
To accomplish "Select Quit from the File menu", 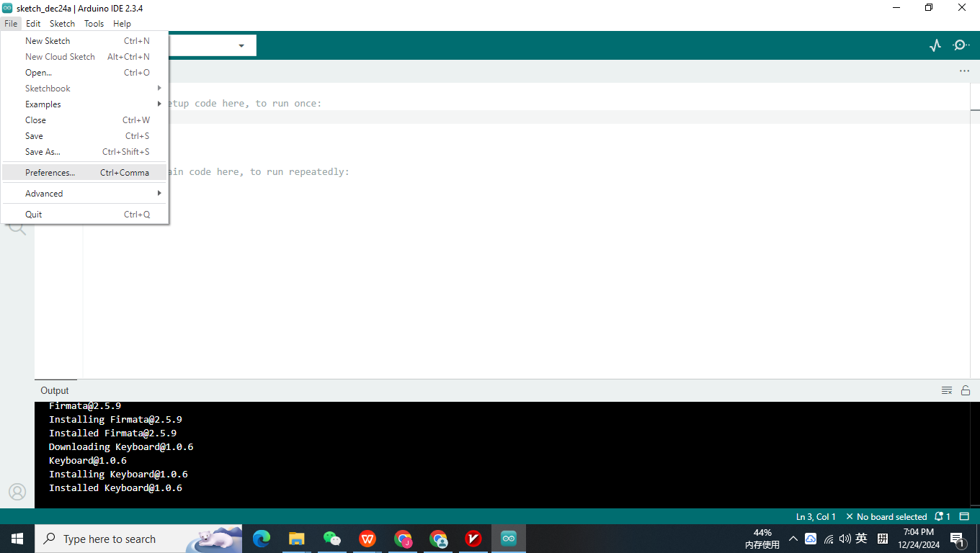I will click(x=85, y=215).
